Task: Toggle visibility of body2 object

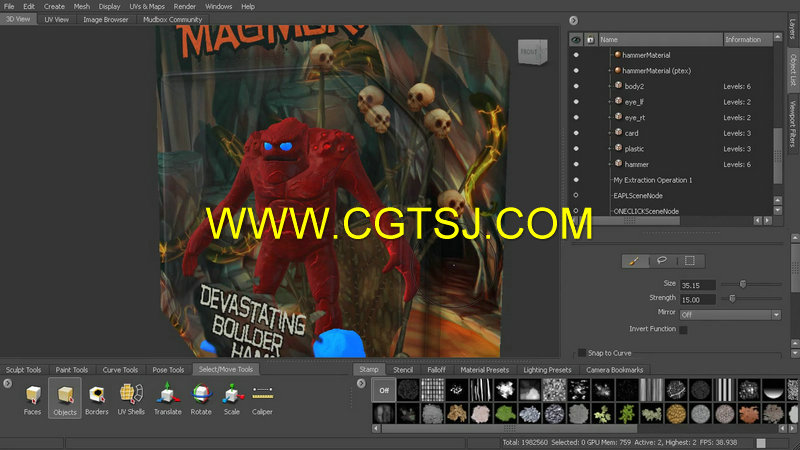Action: pos(576,86)
